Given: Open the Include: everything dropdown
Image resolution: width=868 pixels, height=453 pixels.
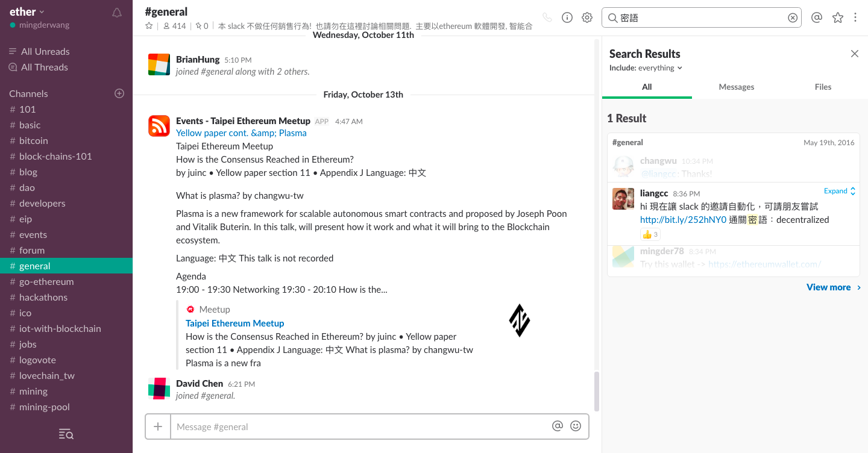Looking at the screenshot, I should click(x=646, y=68).
